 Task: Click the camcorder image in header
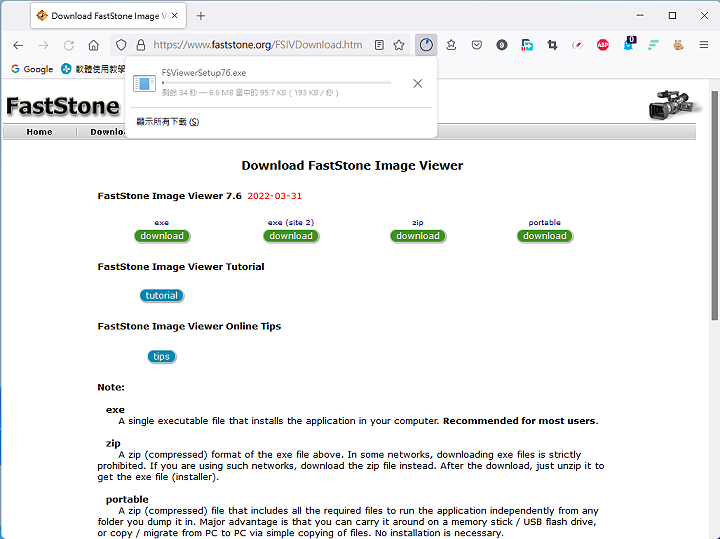coord(673,105)
